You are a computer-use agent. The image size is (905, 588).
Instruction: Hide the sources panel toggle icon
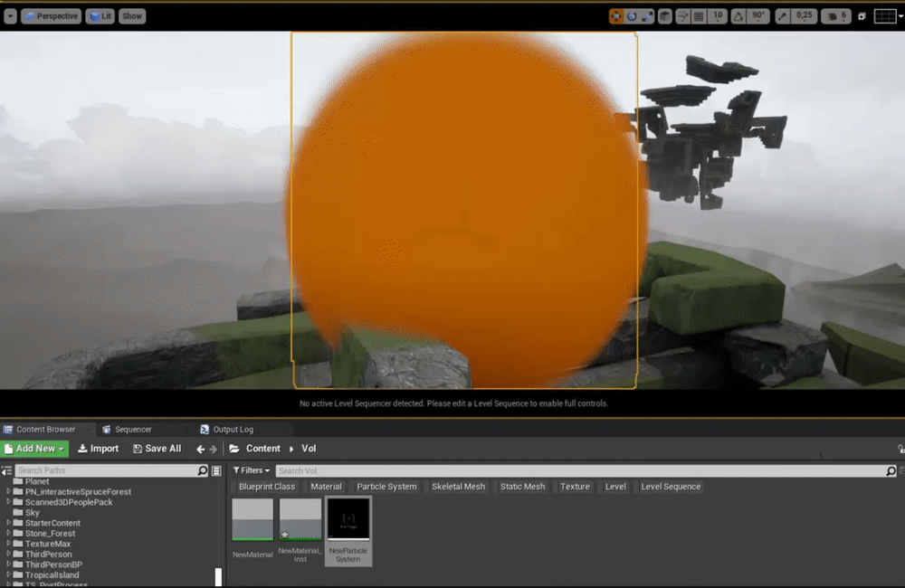click(x=6, y=471)
